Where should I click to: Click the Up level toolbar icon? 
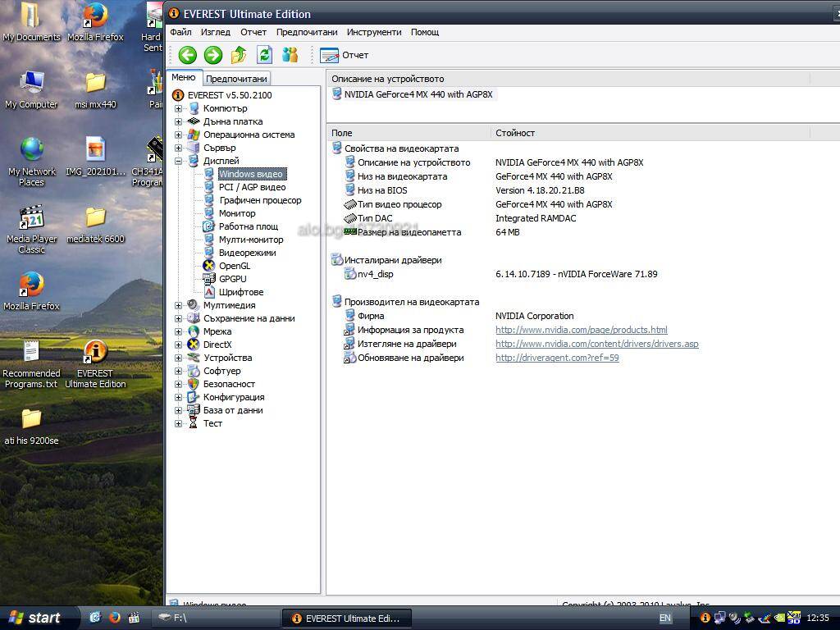tap(239, 55)
